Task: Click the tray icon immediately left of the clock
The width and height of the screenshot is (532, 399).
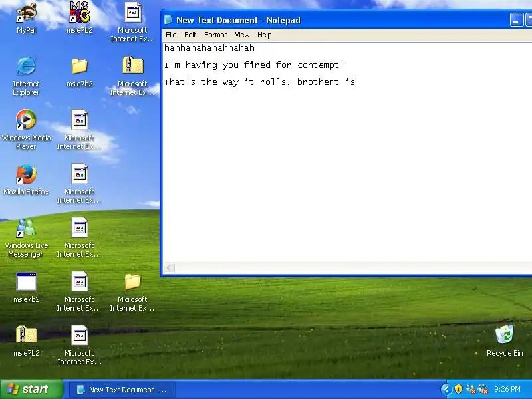Action: point(483,389)
